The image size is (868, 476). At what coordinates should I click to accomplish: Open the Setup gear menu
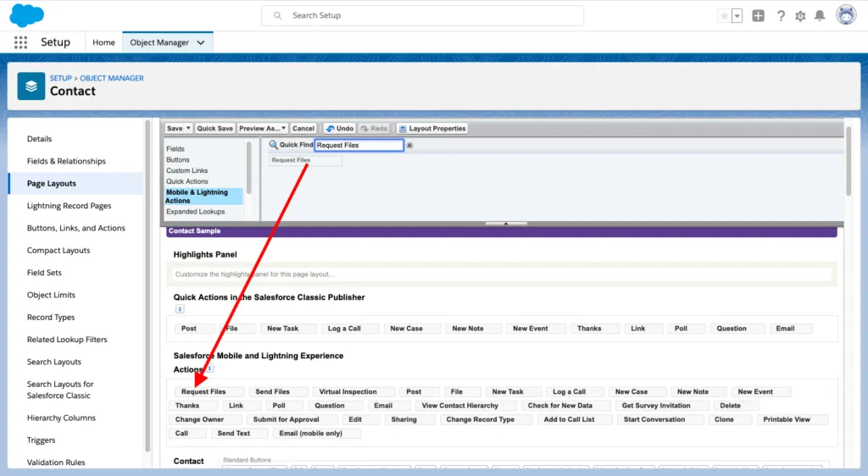800,16
